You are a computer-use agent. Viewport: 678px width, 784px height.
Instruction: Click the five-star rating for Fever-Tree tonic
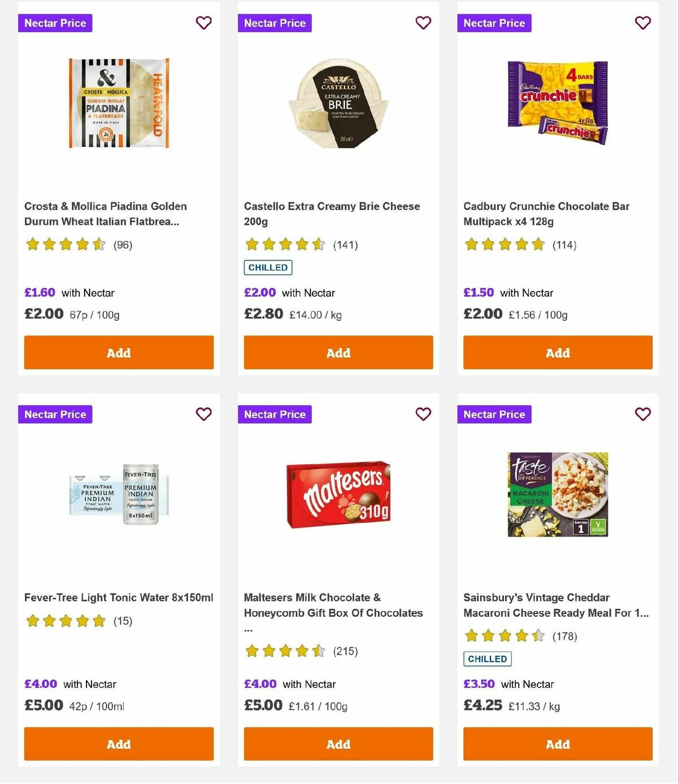(x=66, y=621)
